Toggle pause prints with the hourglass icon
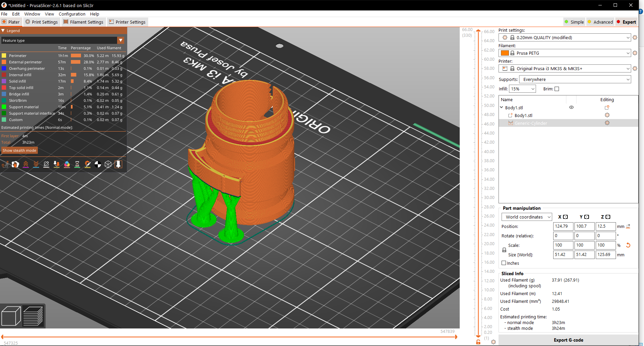Viewport: 644px width, 346px height. pos(77,164)
